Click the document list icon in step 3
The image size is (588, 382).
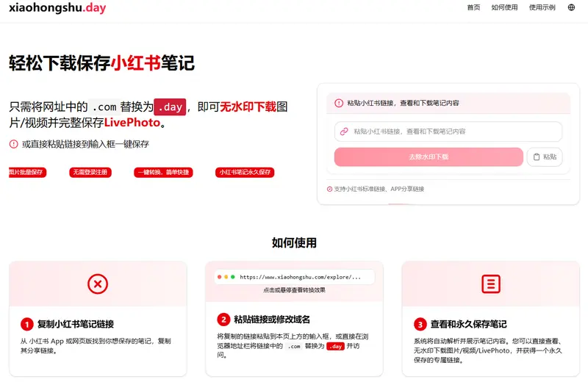pos(491,284)
